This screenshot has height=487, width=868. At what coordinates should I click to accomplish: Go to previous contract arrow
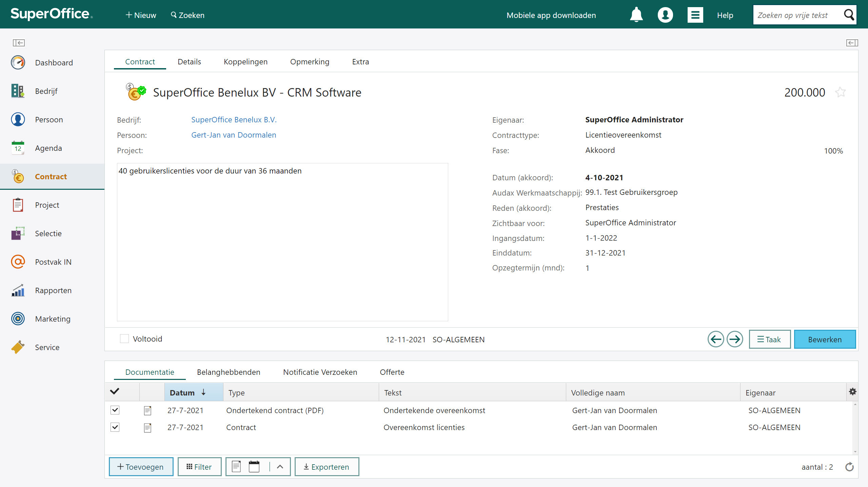click(716, 339)
